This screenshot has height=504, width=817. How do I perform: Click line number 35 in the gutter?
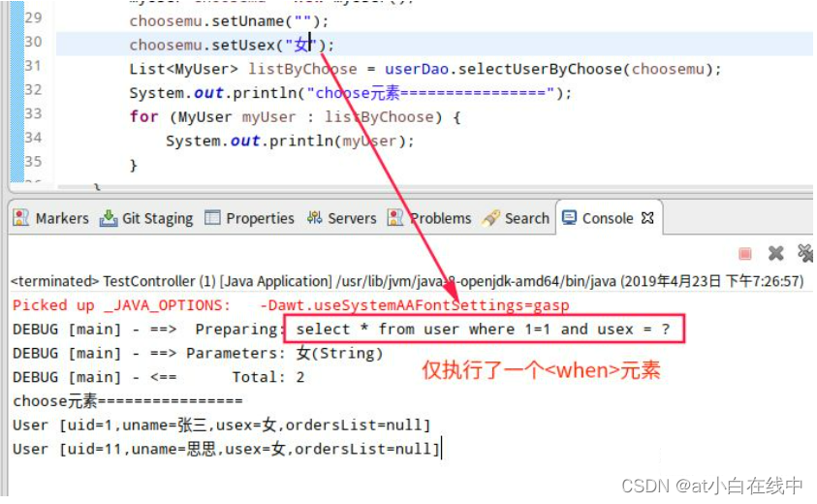pyautogui.click(x=33, y=162)
